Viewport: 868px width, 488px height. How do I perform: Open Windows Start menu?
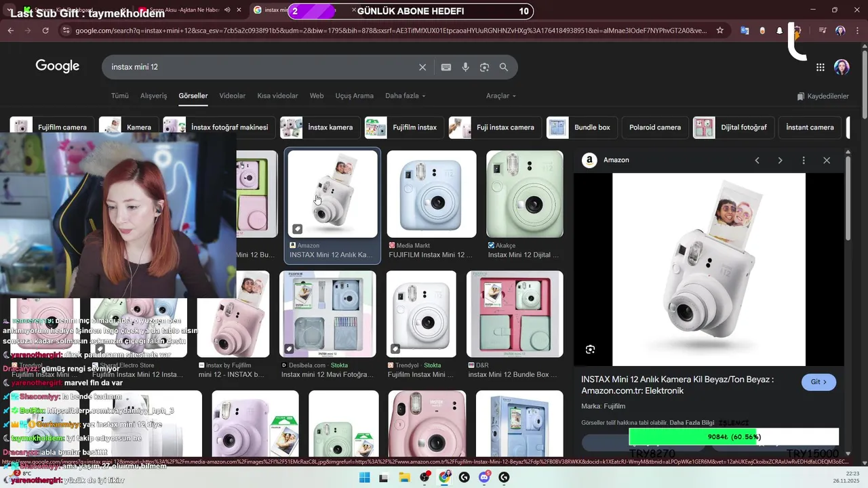(x=364, y=477)
